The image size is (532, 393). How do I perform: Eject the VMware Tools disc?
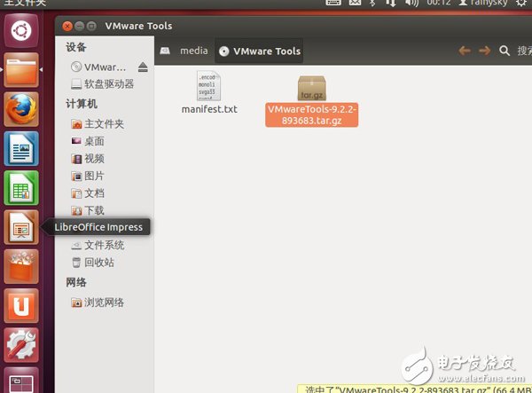coord(143,67)
